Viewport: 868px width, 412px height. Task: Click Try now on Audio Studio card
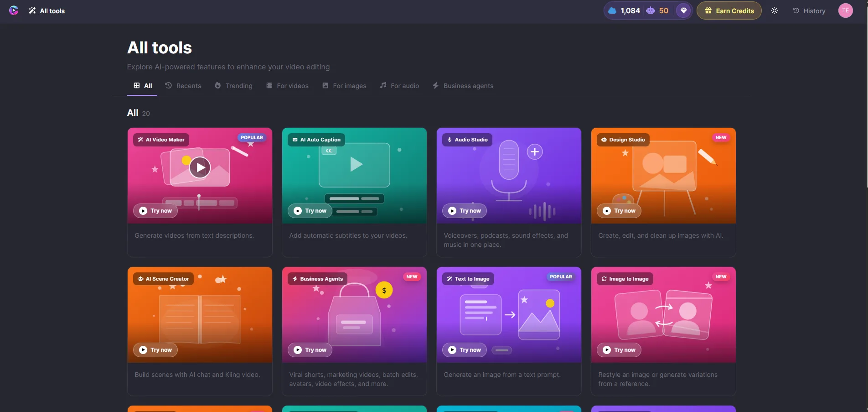click(465, 211)
